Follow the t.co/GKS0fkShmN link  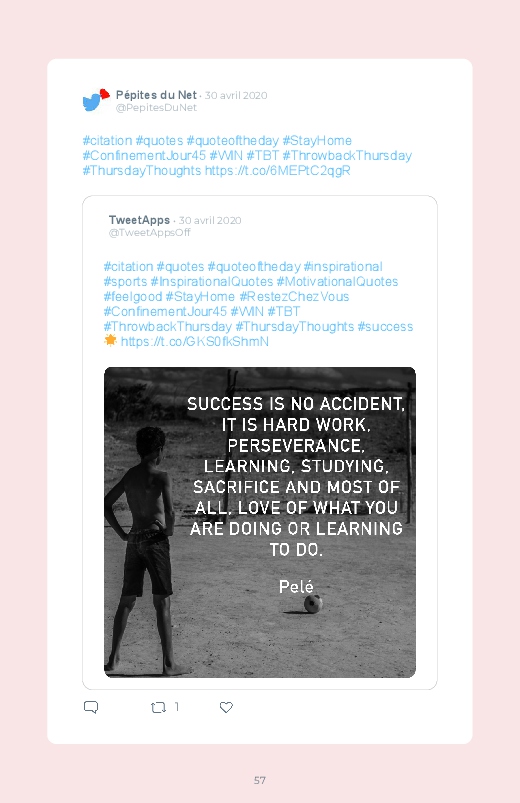tap(195, 342)
